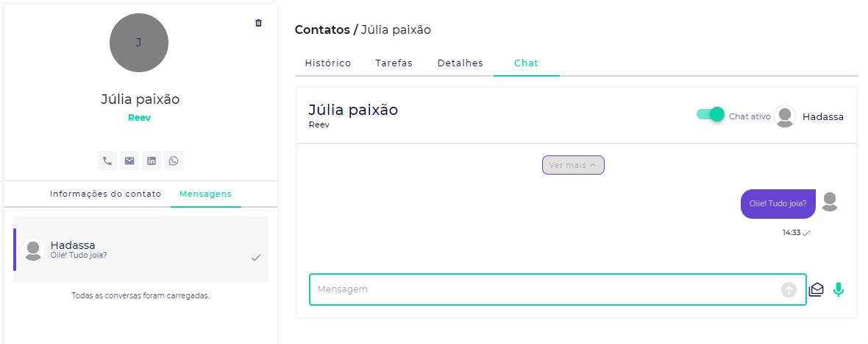Show Informações do contato tab
The image size is (868, 344).
click(105, 194)
